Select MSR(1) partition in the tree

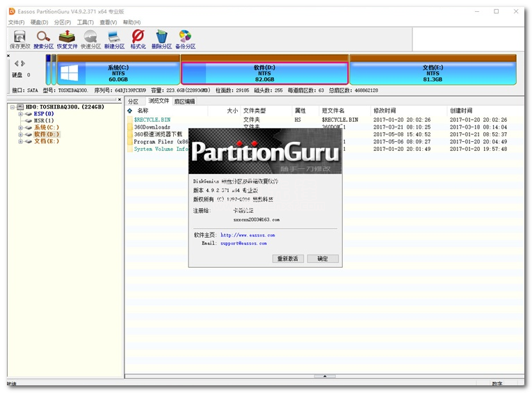(44, 120)
